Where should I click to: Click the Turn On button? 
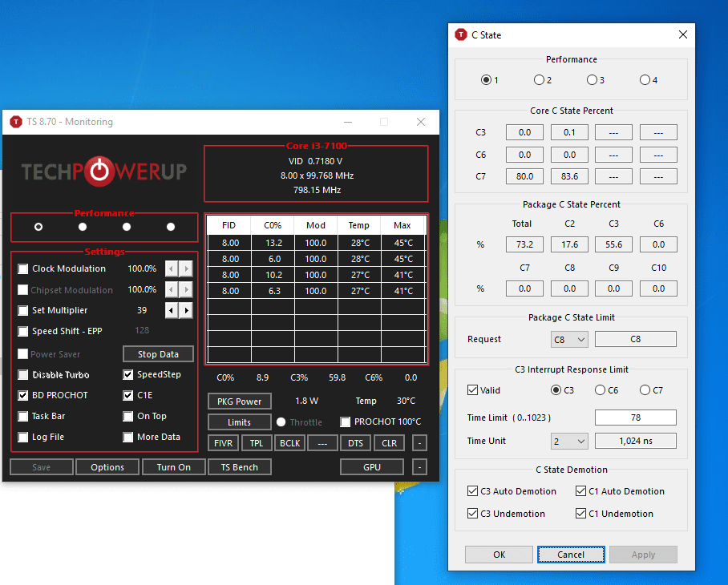174,467
